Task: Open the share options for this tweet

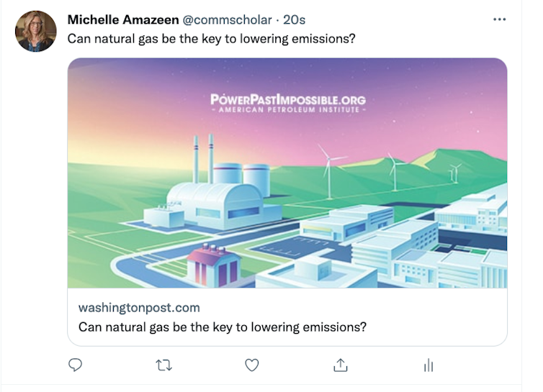Action: [x=340, y=365]
